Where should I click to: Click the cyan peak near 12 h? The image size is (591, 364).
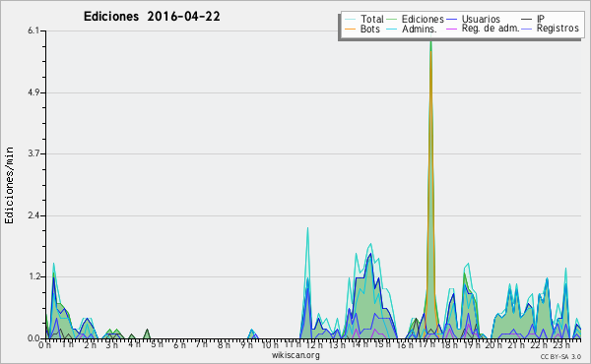coord(307,282)
